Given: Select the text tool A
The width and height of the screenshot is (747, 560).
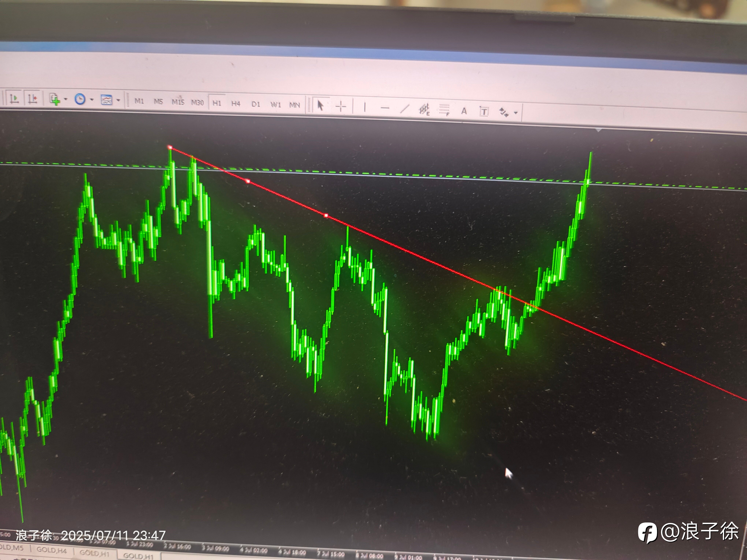Looking at the screenshot, I should pos(464,111).
